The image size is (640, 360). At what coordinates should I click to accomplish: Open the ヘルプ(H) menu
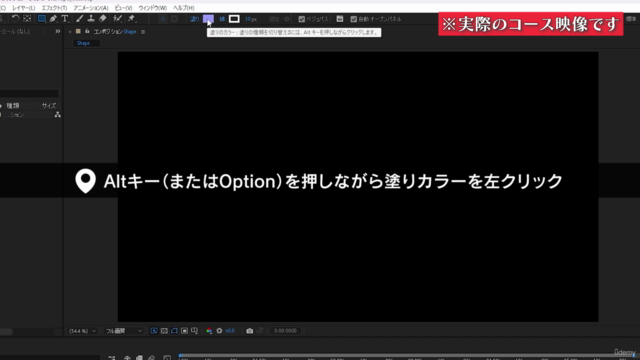[184, 8]
